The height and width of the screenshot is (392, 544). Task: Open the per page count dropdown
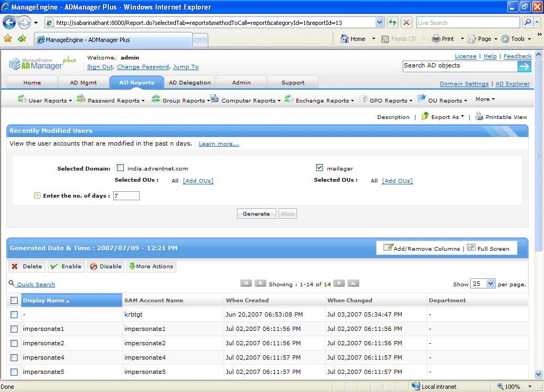490,284
